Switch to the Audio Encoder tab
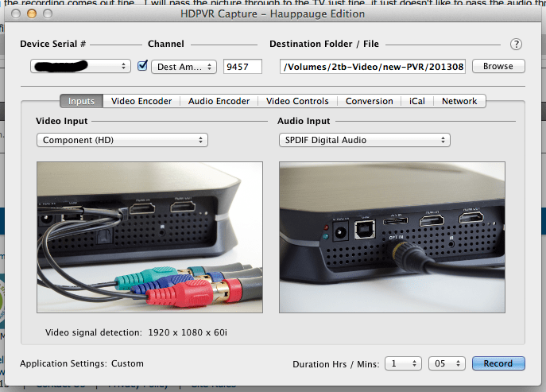Image resolution: width=546 pixels, height=392 pixels. 219,101
